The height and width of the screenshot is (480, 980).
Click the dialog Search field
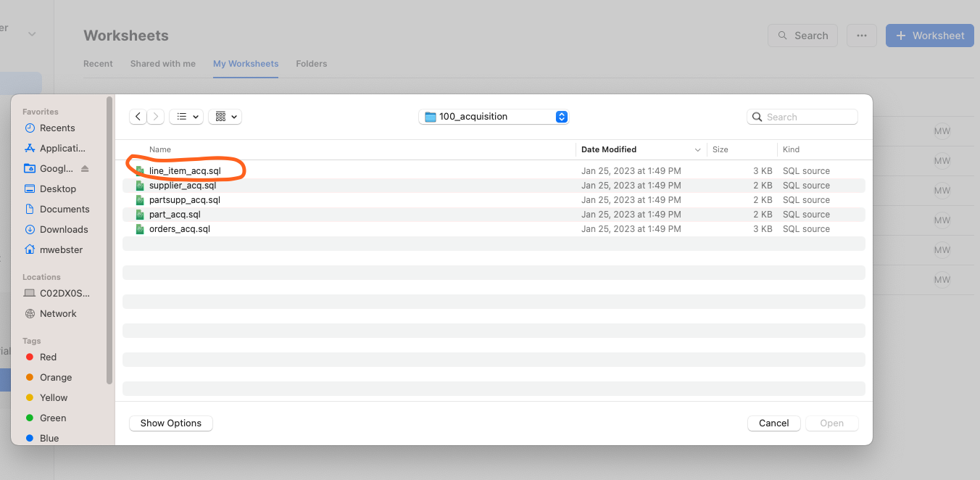point(802,117)
